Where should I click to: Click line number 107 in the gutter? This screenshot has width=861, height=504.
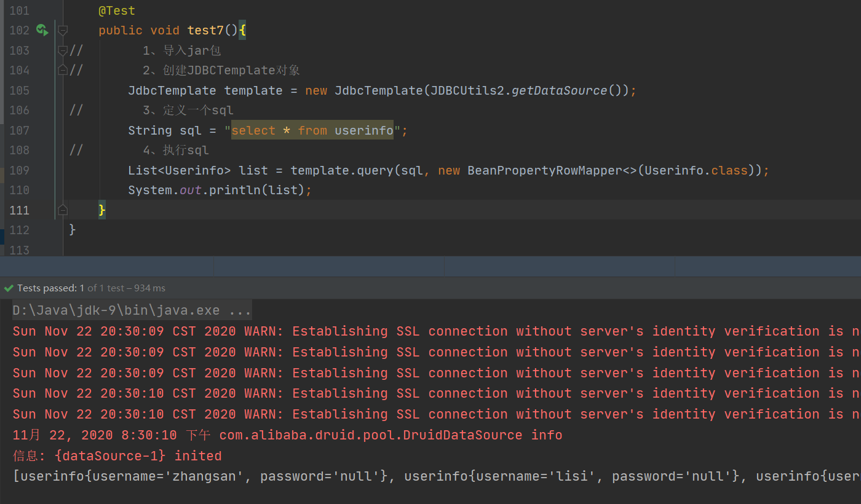coord(20,130)
